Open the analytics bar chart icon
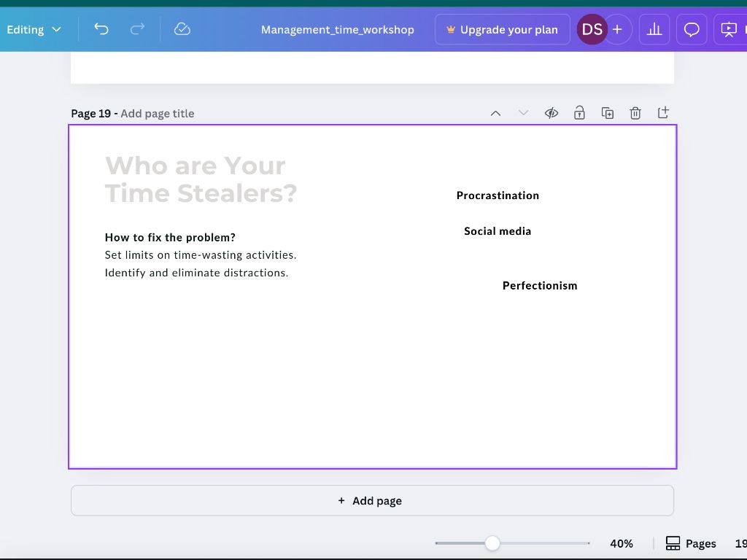This screenshot has height=560, width=747. click(654, 29)
